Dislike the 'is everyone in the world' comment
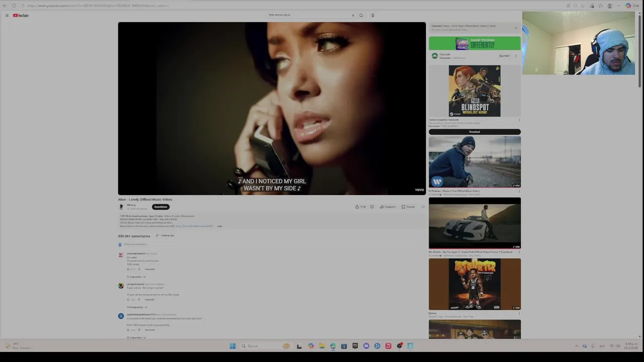The width and height of the screenshot is (644, 362). pos(139,330)
